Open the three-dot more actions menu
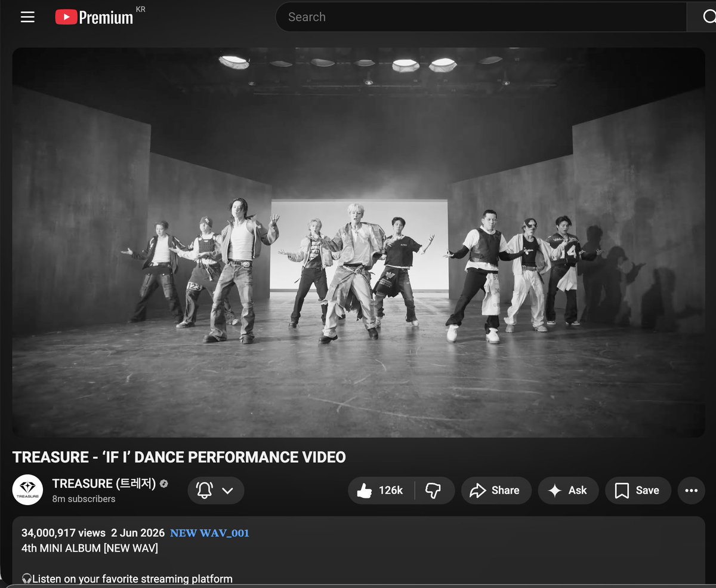Viewport: 716px width, 588px height. [691, 490]
